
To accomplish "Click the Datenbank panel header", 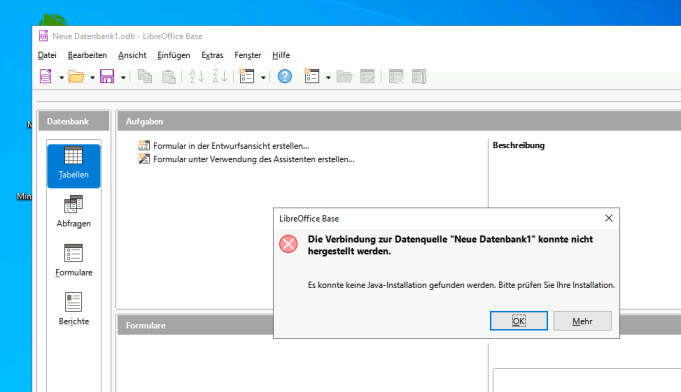I will click(x=73, y=122).
